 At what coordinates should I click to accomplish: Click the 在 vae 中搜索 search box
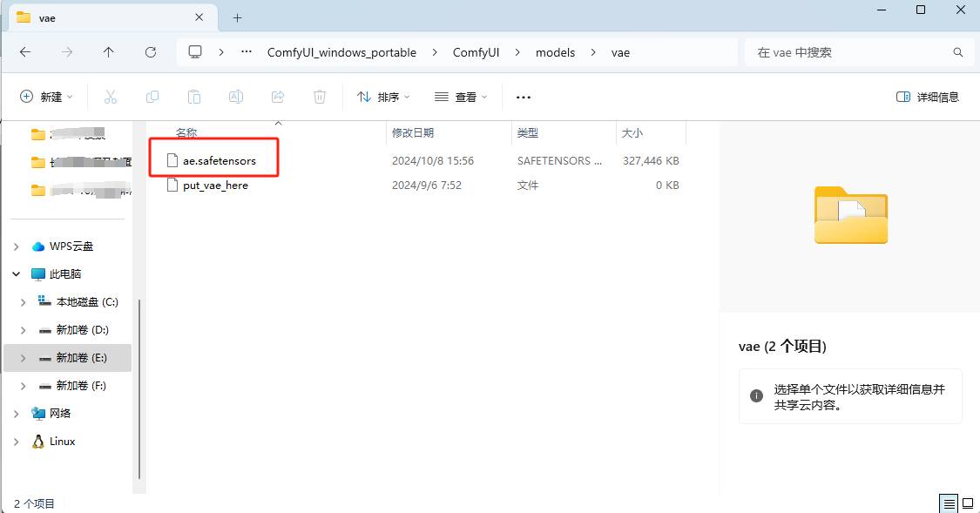(x=859, y=52)
